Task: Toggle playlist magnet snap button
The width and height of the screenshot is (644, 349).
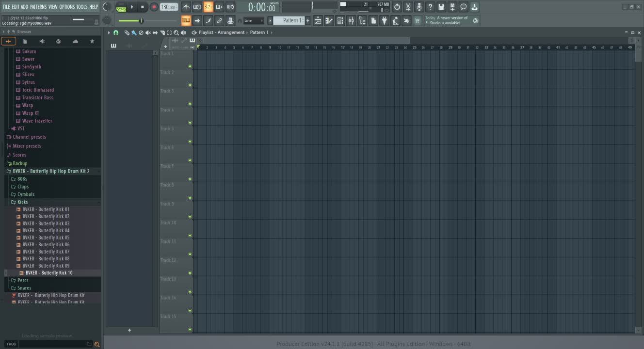Action: click(x=116, y=32)
